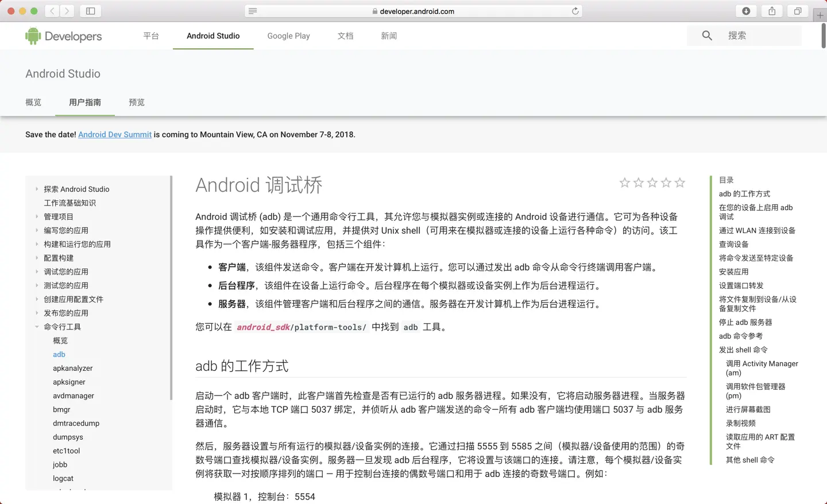
Task: Select apkanalyzer in the sidebar
Action: pos(73,368)
